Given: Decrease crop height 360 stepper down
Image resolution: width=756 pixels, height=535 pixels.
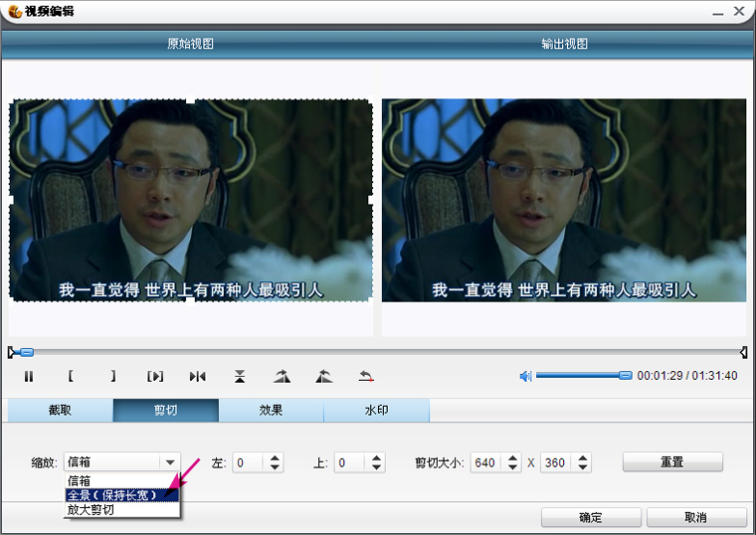Looking at the screenshot, I should point(583,467).
